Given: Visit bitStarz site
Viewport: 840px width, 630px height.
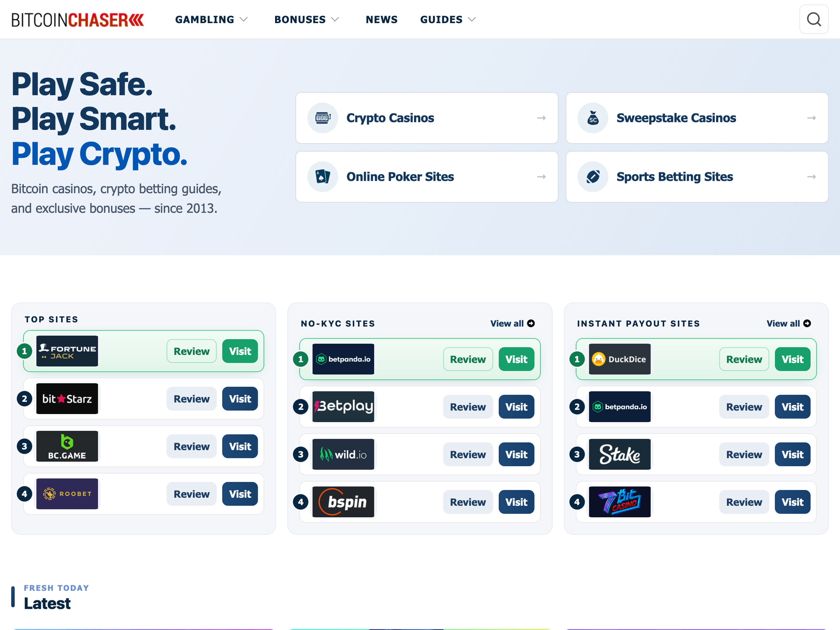Looking at the screenshot, I should [240, 398].
